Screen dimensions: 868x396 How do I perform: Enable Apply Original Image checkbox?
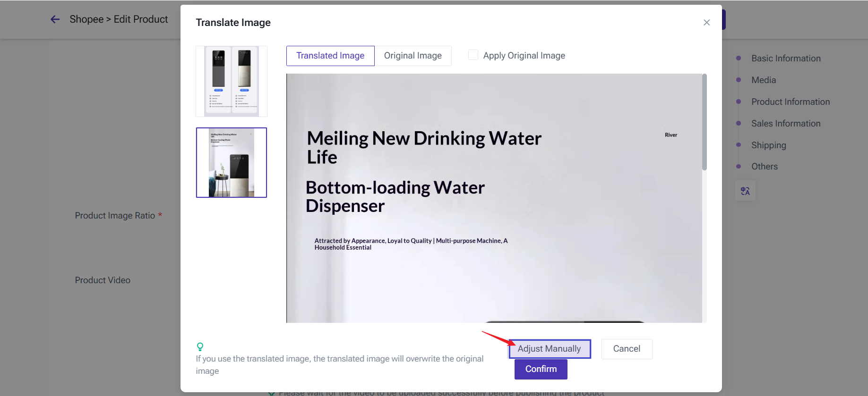473,55
